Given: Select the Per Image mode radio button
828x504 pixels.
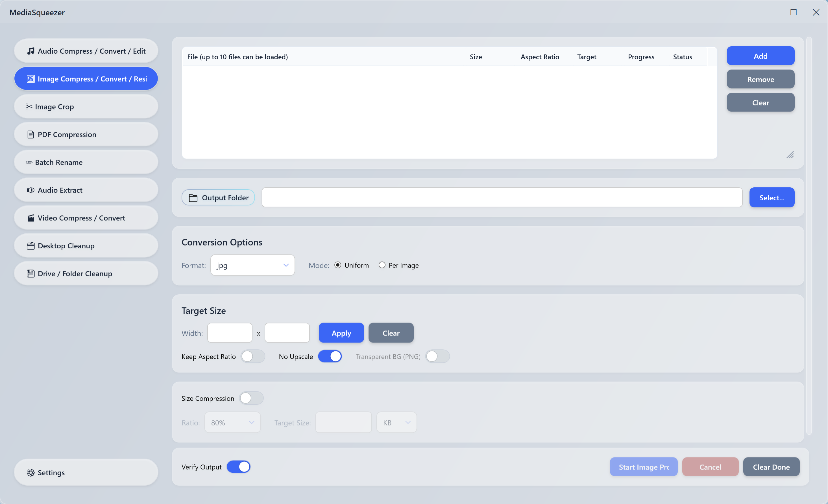Looking at the screenshot, I should 382,265.
